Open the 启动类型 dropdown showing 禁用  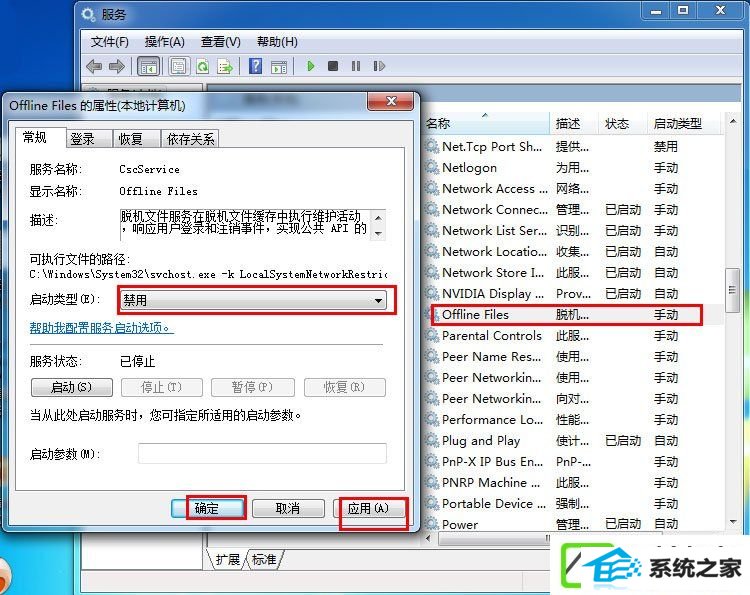point(254,300)
